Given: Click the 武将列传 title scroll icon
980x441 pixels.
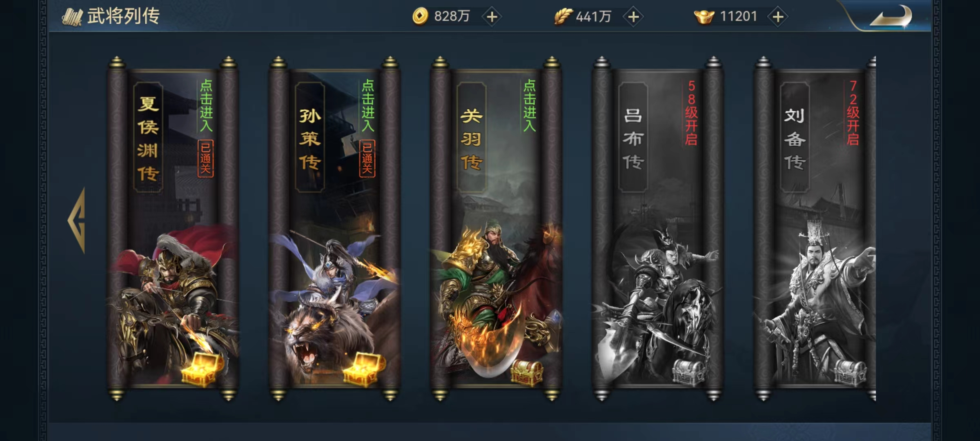Looking at the screenshot, I should [72, 17].
